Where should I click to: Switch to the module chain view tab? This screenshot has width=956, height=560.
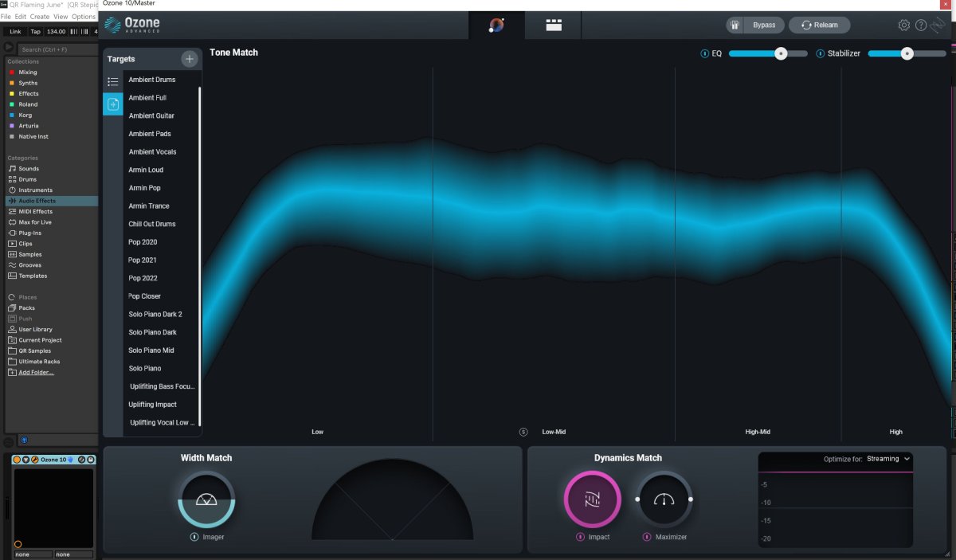[x=554, y=25]
